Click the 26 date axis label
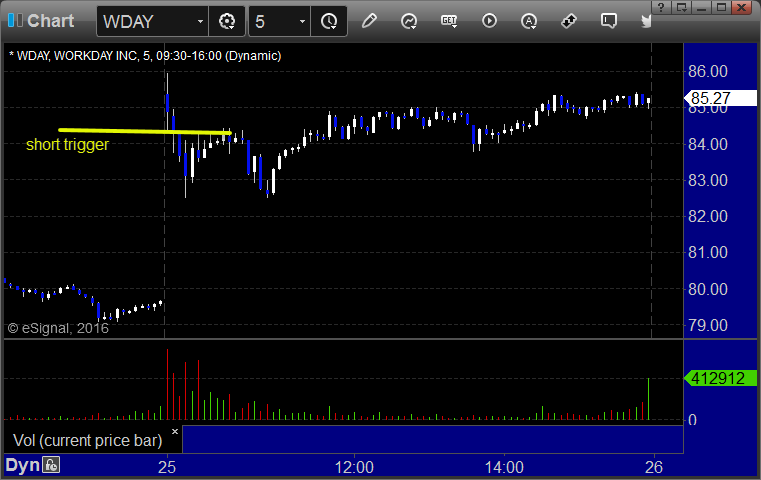This screenshot has height=480, width=761. 654,467
